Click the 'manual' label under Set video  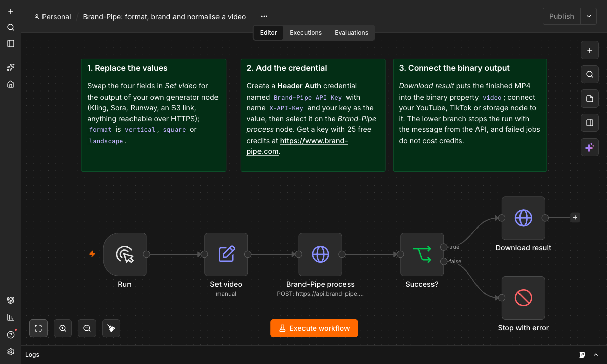[x=226, y=294]
